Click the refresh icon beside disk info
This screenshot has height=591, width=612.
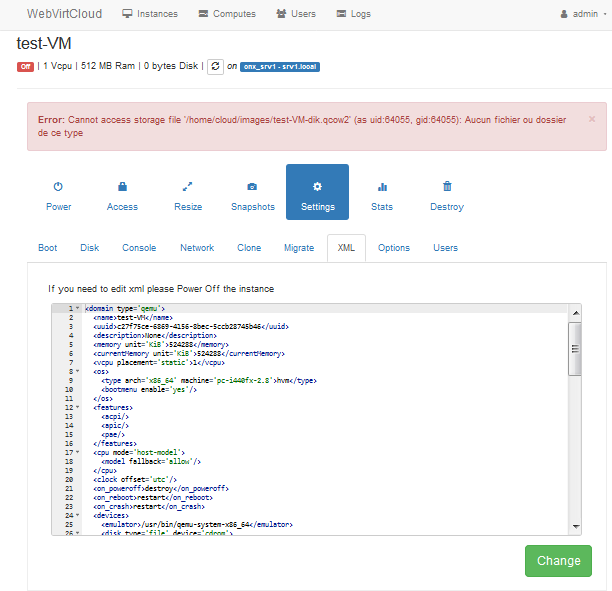pyautogui.click(x=214, y=66)
